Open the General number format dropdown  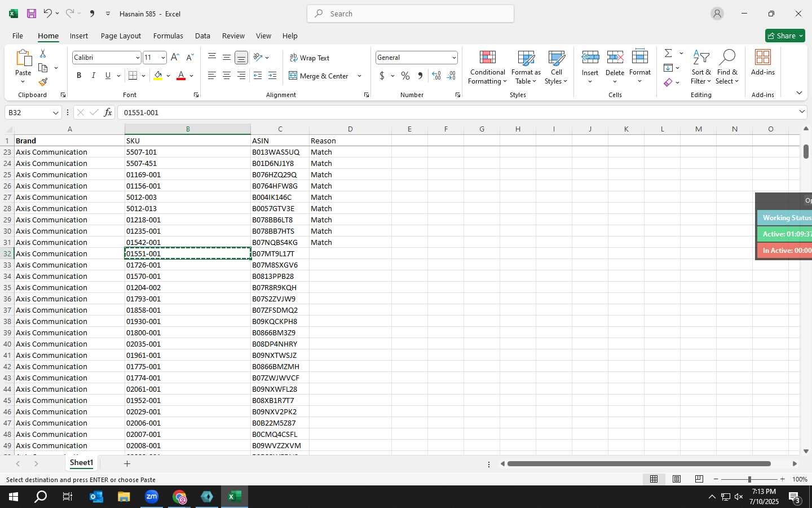pyautogui.click(x=453, y=58)
